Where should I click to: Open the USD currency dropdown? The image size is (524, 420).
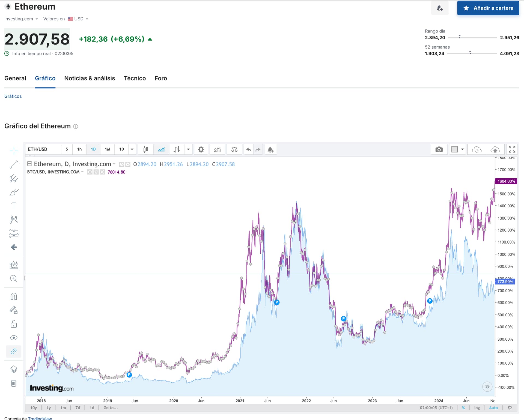tap(78, 19)
